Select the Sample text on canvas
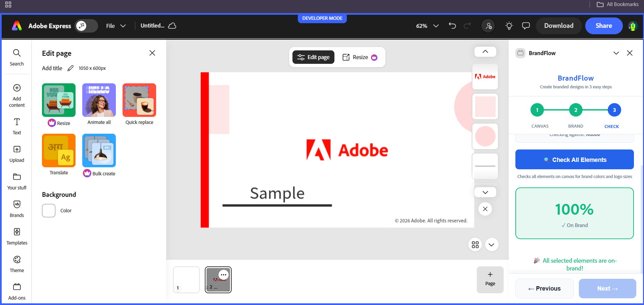 click(277, 193)
